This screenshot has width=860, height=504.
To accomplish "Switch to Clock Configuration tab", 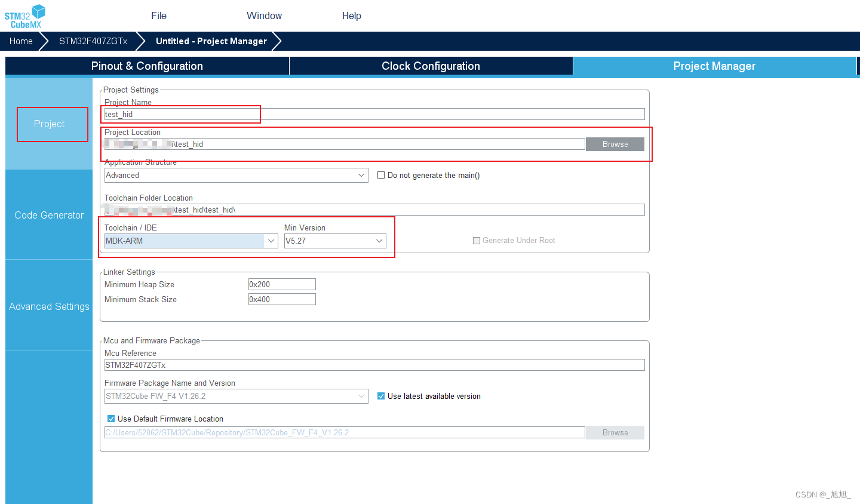I will point(431,66).
